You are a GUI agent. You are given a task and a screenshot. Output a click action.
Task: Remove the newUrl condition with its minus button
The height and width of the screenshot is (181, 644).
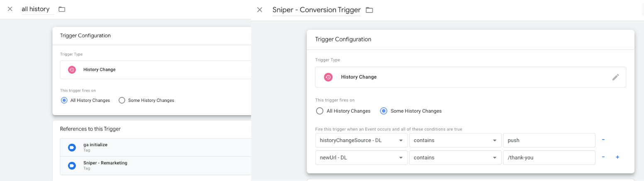coord(603,157)
